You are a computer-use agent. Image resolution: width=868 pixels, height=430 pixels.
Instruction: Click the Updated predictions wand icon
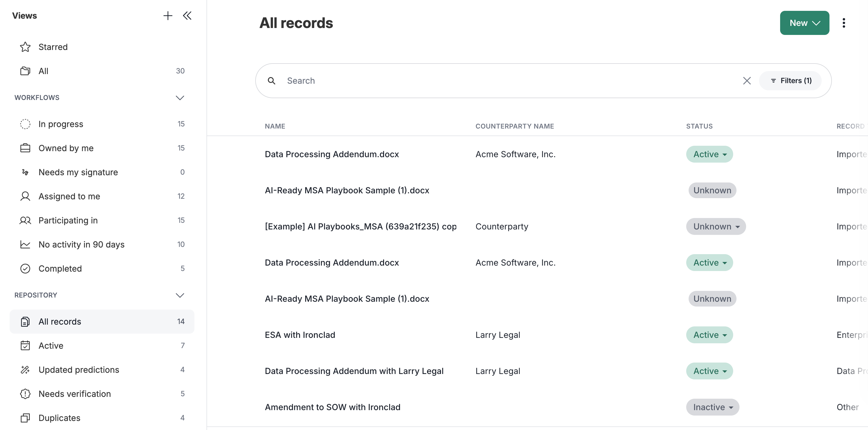(x=25, y=370)
